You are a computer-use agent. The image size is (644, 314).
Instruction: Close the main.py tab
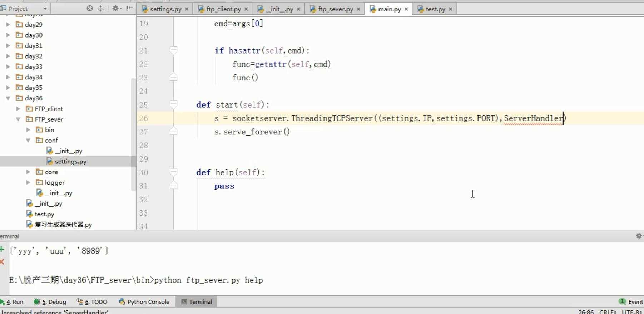click(x=406, y=9)
